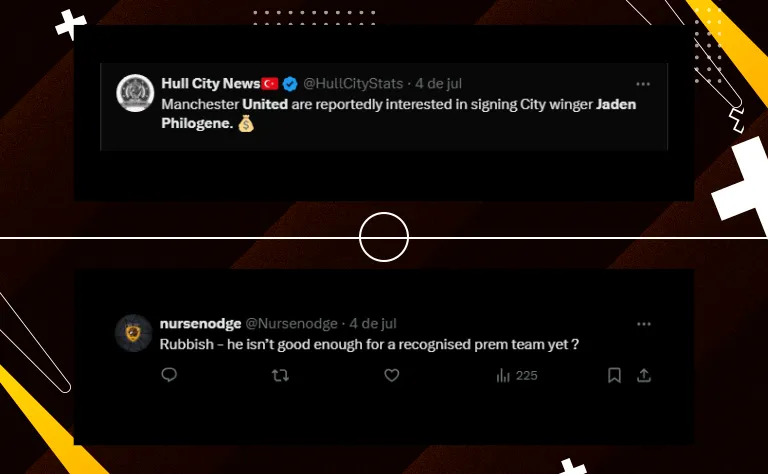The width and height of the screenshot is (768, 474).
Task: Open nursenodge profile avatar
Action: pyautogui.click(x=133, y=333)
